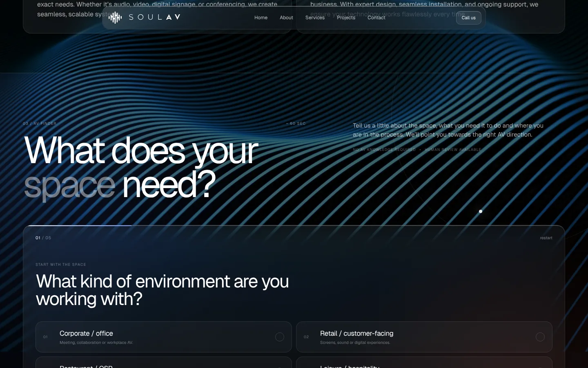Click the '03 / AV FINDER' section label
Screen dimensions: 588x368
pos(40,123)
